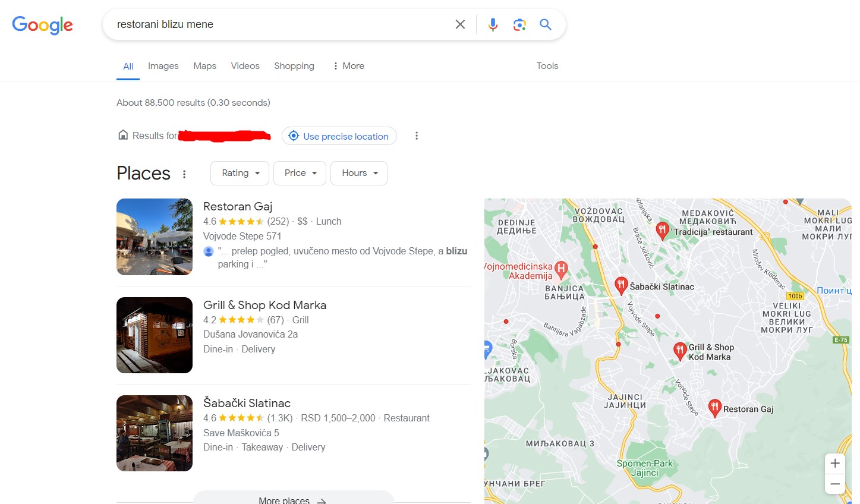Click Šabački Slatinac map pin
Viewport: 860px width, 504px height.
(x=621, y=285)
